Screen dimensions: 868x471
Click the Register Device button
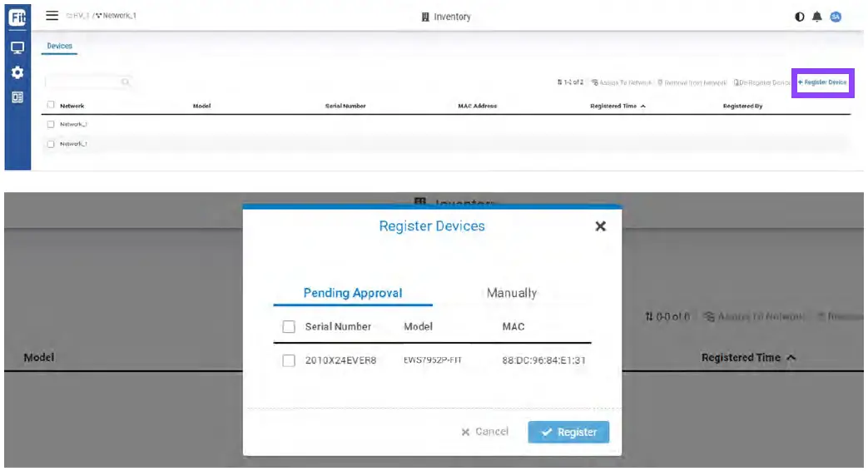pos(822,82)
